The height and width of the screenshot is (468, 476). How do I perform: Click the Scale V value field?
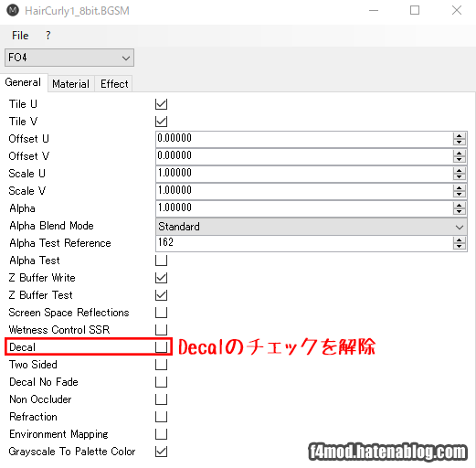click(304, 191)
